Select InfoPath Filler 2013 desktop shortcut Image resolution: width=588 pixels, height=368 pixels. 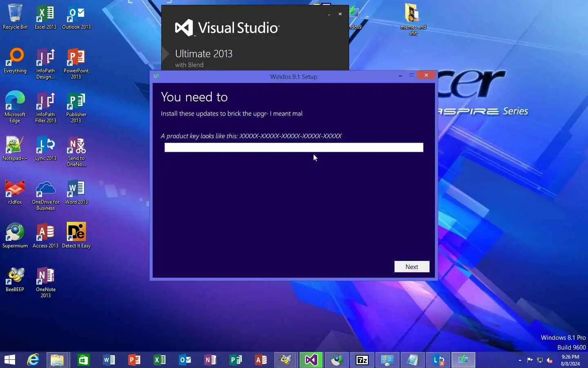pyautogui.click(x=45, y=107)
